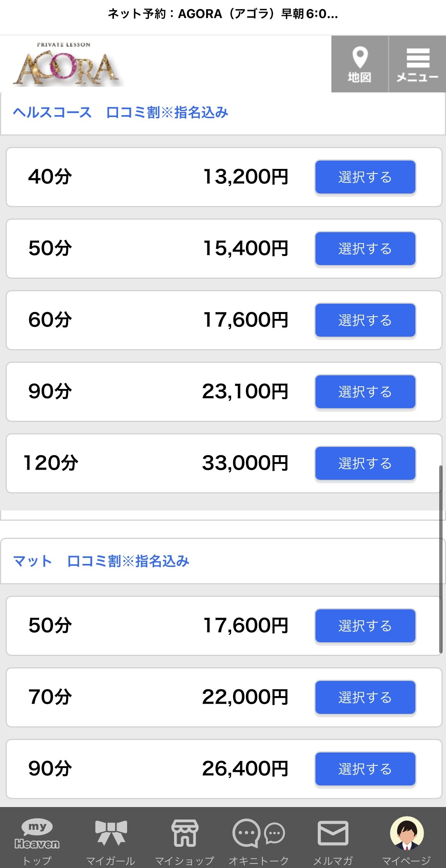Select health course 120分 33,000円
446x868 pixels.
point(365,464)
